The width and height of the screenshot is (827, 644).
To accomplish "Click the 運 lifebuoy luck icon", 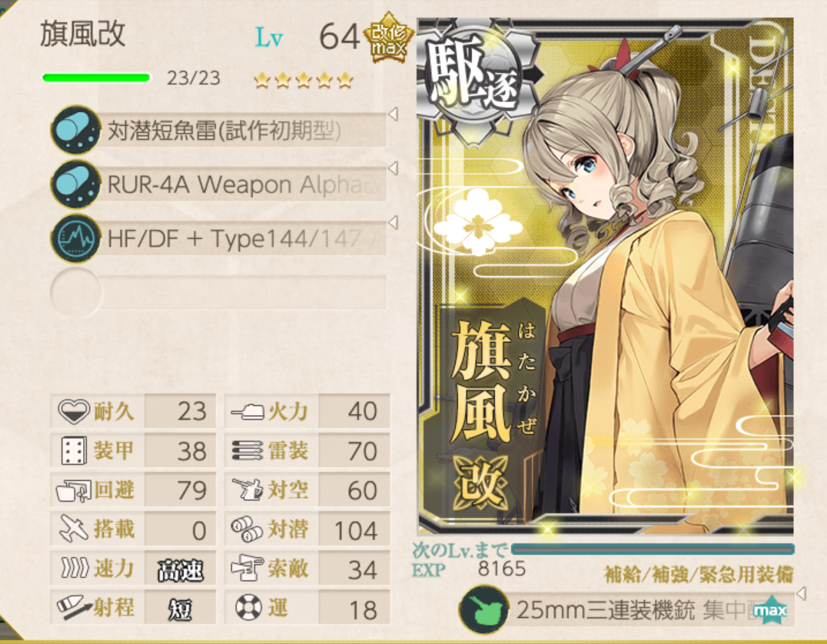I will pos(248,608).
